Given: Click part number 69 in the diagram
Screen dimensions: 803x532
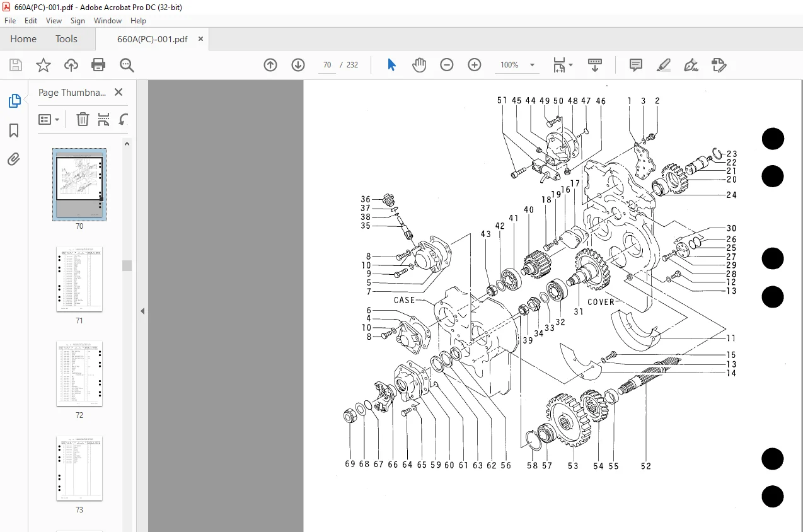Looking at the screenshot, I should [x=350, y=464].
